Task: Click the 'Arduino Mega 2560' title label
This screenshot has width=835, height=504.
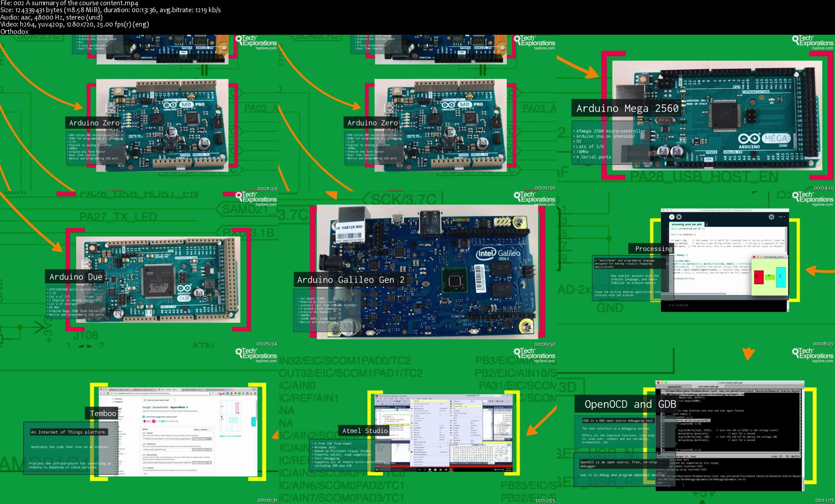Action: pos(627,109)
